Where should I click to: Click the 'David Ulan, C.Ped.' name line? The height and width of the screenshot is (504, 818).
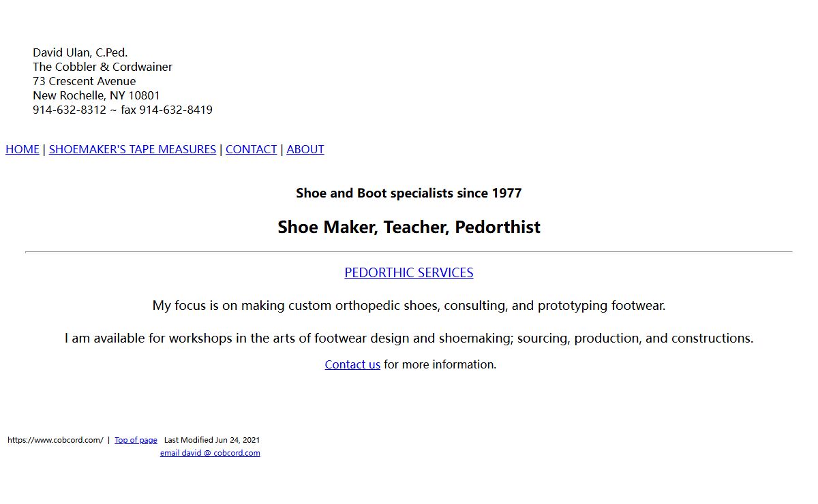click(80, 52)
